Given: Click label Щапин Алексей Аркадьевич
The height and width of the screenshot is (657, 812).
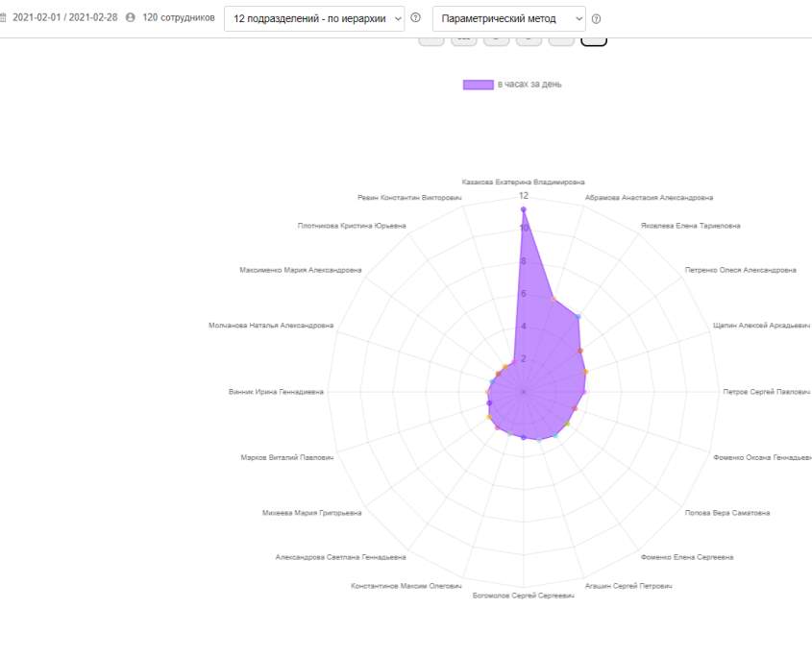Looking at the screenshot, I should [761, 326].
